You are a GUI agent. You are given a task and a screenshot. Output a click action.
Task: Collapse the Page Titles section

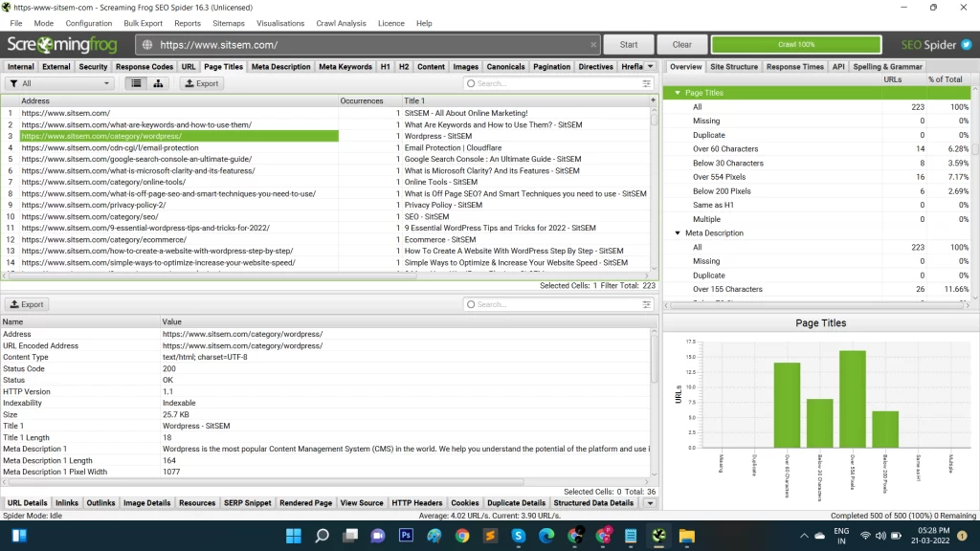pyautogui.click(x=678, y=93)
